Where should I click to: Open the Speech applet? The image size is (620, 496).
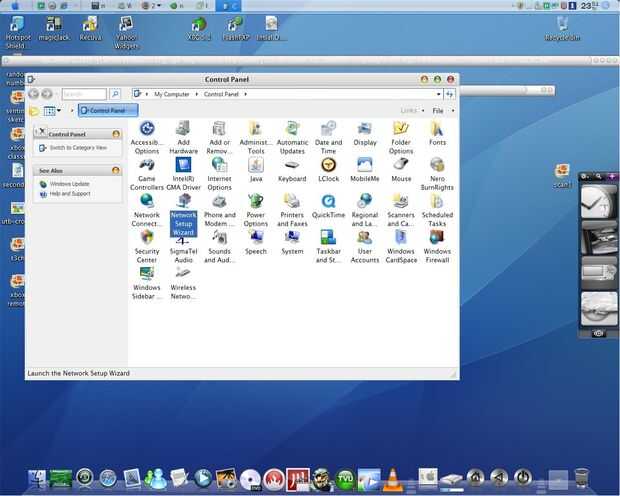[x=256, y=243]
